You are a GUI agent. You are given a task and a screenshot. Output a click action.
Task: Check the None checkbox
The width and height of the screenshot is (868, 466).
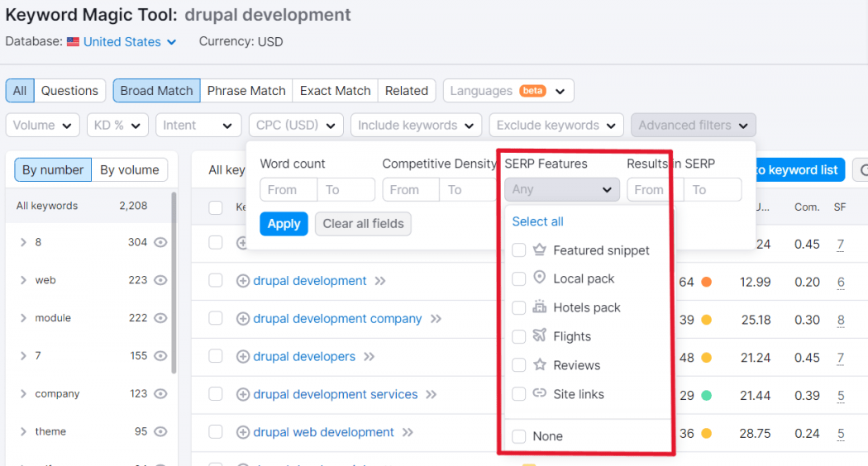point(518,436)
